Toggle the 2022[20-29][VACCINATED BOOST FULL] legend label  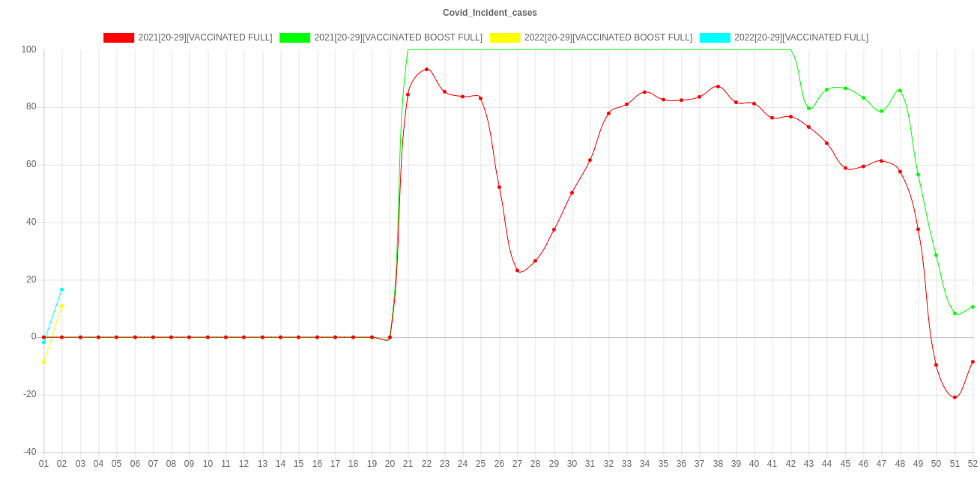pos(608,37)
